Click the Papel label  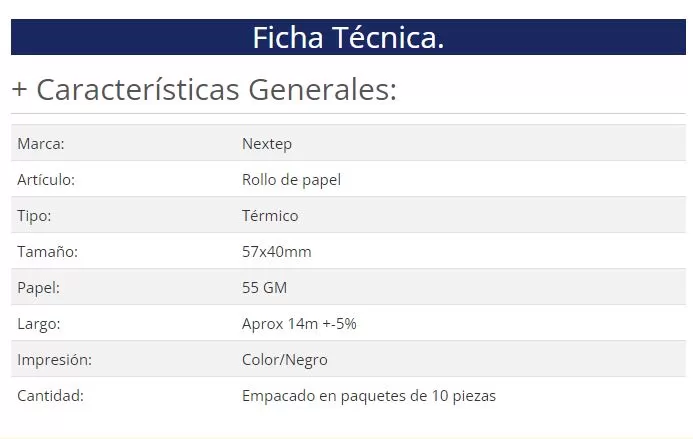pyautogui.click(x=38, y=288)
